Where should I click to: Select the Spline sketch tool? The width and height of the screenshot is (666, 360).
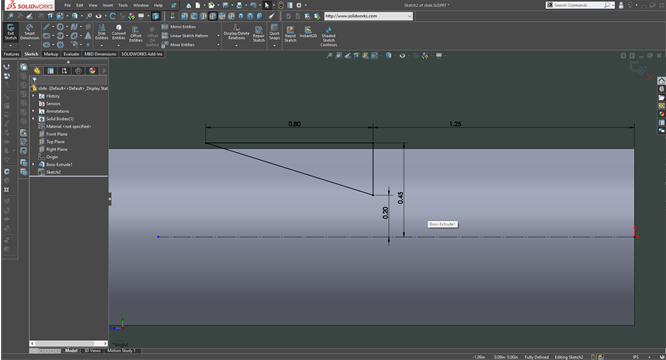(74, 27)
